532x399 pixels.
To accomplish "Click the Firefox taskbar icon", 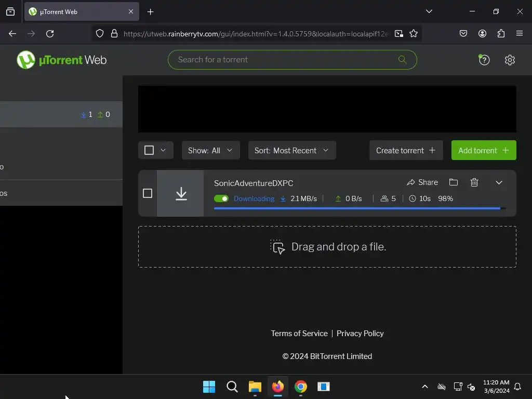I will tap(278, 387).
